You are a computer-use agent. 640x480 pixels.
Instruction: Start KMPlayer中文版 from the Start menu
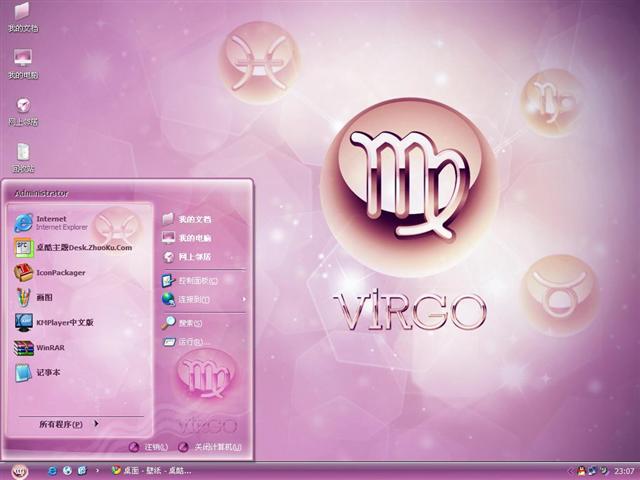64,322
